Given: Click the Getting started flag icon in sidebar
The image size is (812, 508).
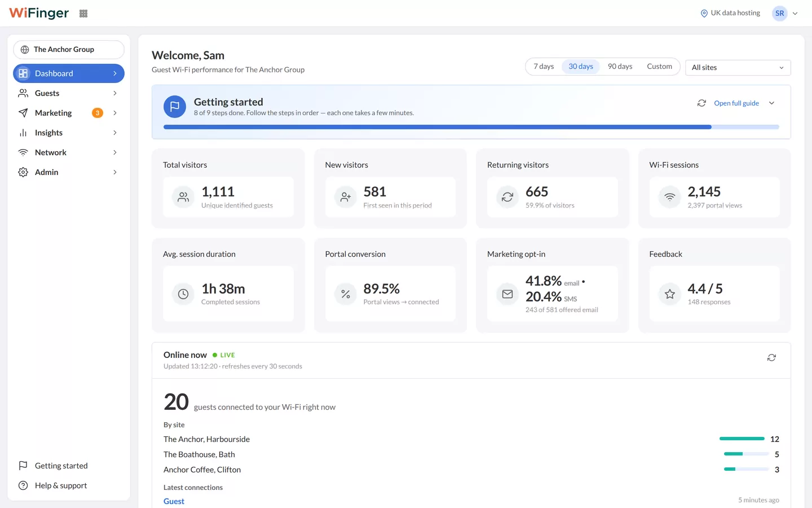Looking at the screenshot, I should [x=23, y=466].
